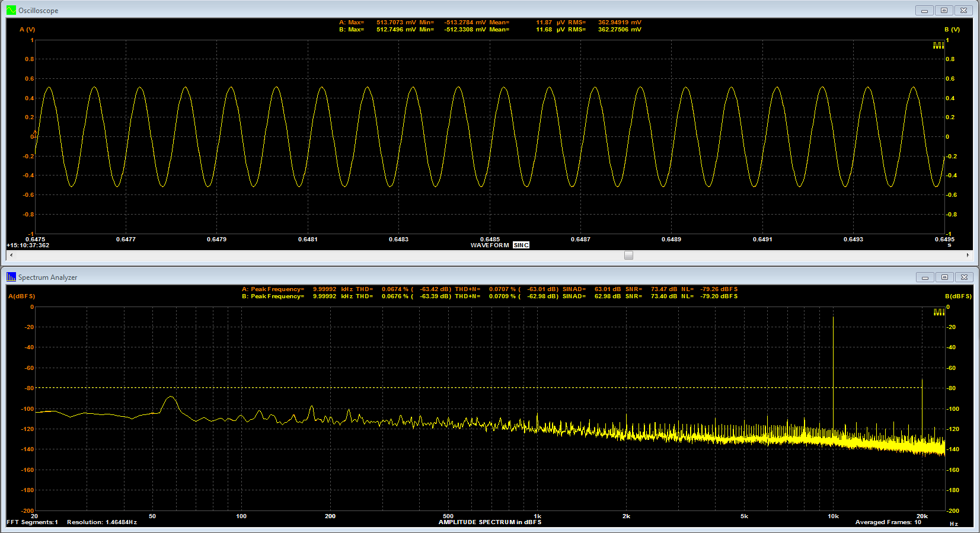The width and height of the screenshot is (980, 533).
Task: Click the SINC interpolation label
Action: (521, 245)
